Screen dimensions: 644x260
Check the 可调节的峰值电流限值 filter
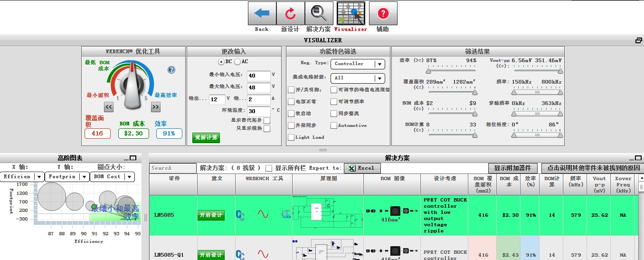334,89
